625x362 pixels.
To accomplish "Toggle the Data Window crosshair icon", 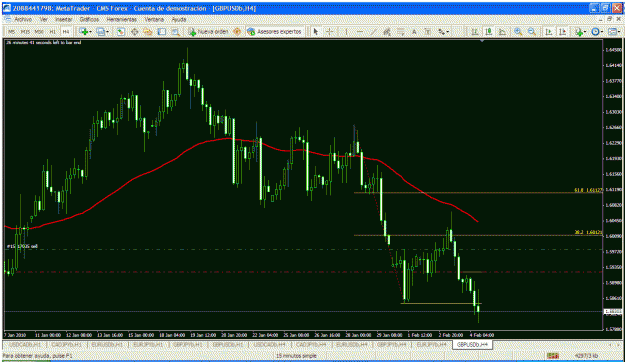I will [134, 31].
